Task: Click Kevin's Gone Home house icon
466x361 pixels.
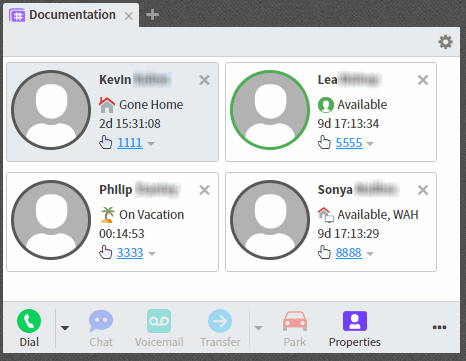Action: pyautogui.click(x=107, y=105)
